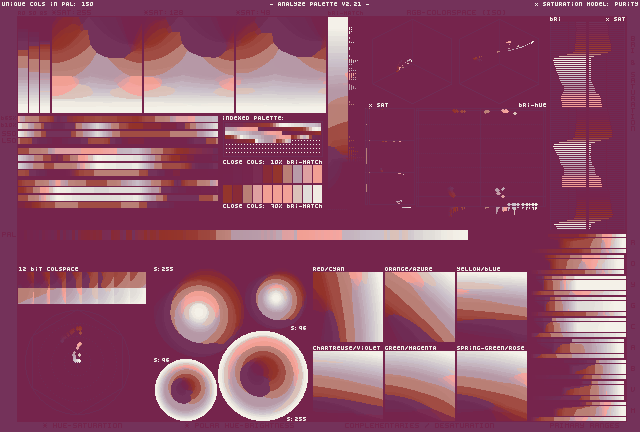Select the Green/Magenta gradient tile

coord(419,385)
